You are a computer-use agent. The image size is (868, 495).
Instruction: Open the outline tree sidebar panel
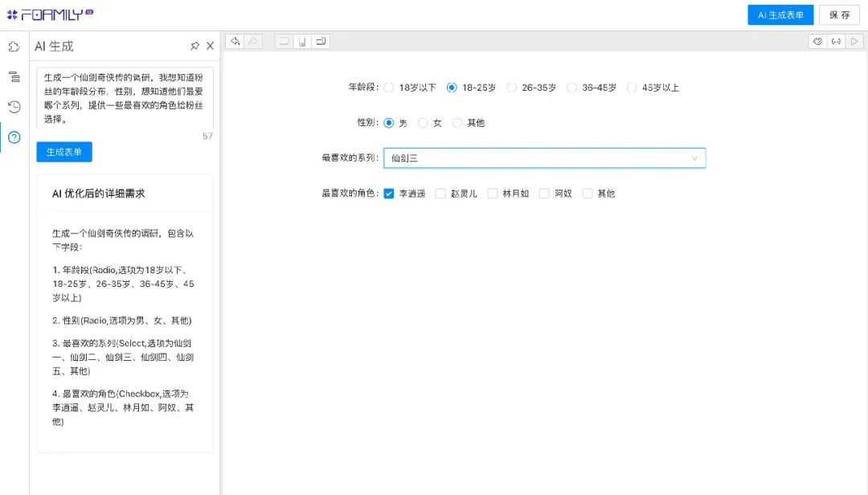14,76
